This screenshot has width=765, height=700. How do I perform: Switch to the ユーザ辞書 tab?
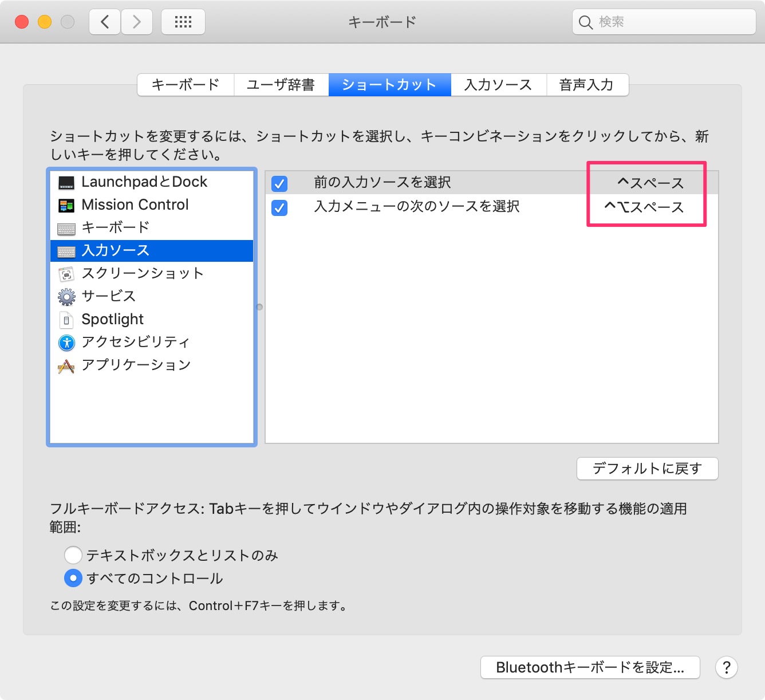click(x=281, y=85)
